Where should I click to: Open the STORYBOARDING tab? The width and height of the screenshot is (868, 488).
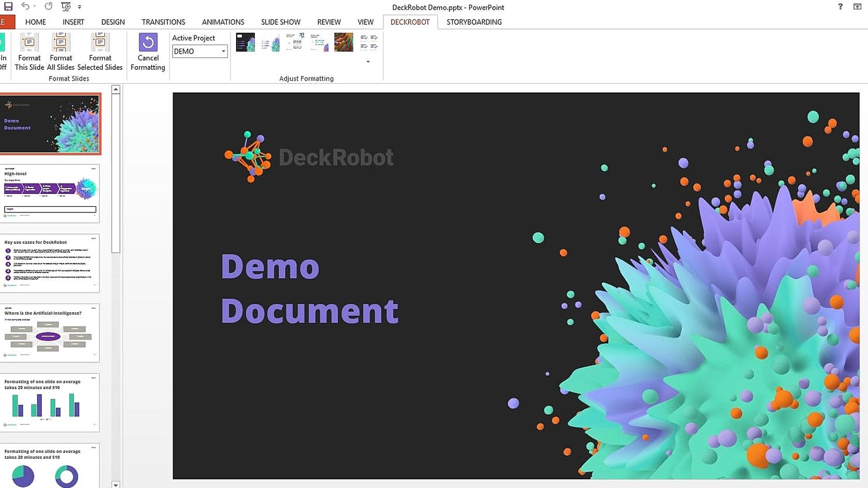point(474,22)
